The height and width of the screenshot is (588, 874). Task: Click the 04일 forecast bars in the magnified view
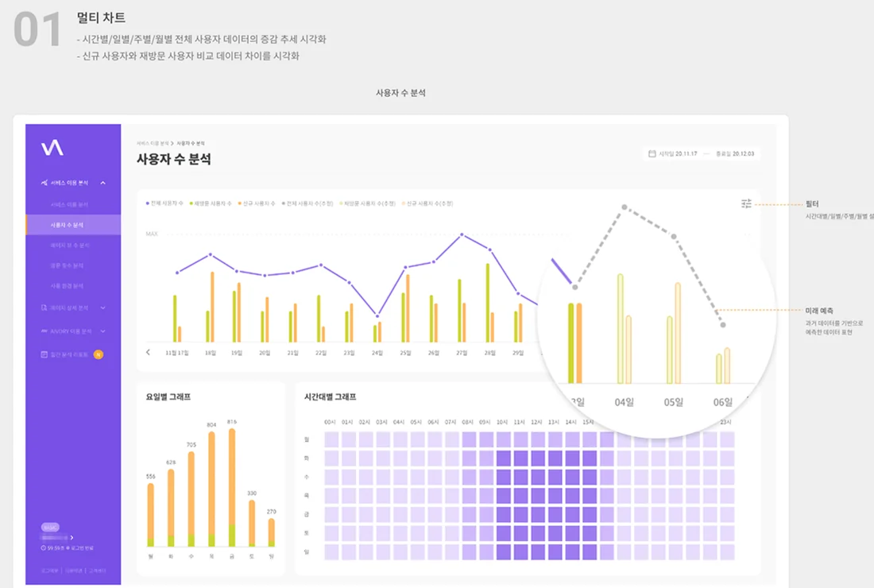point(625,329)
